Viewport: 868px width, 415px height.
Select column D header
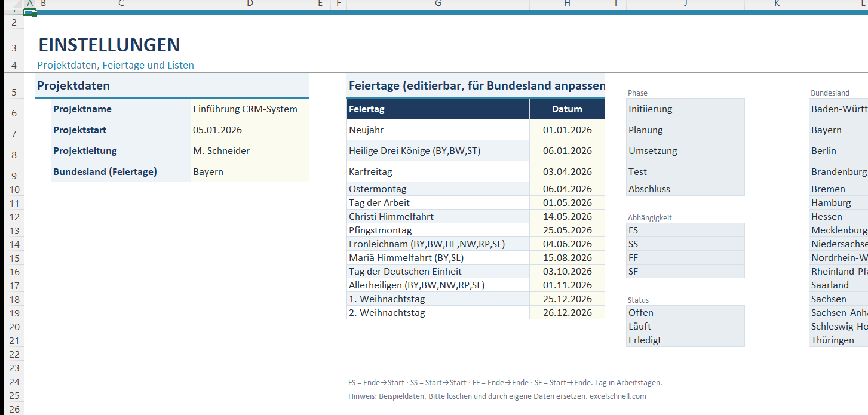250,4
